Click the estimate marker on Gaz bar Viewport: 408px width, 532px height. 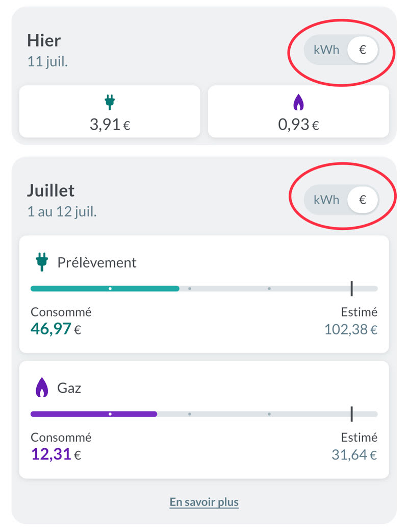[x=351, y=414]
